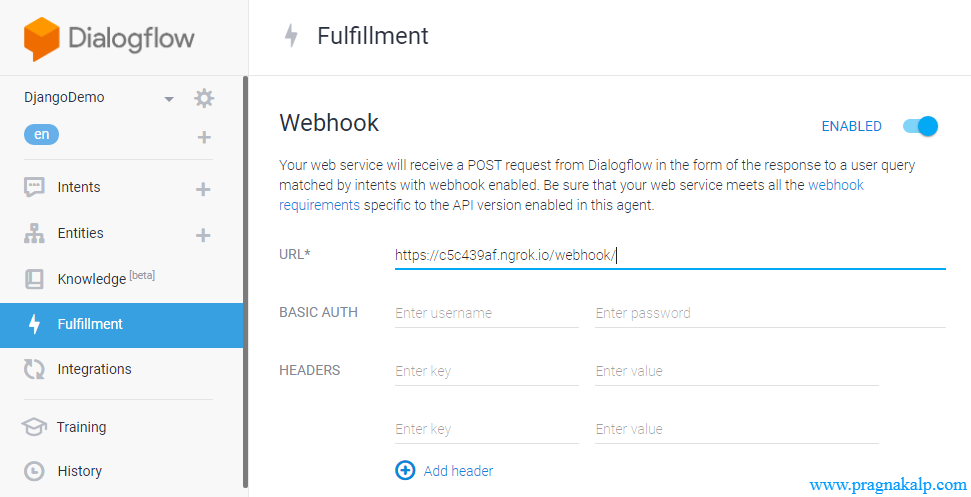This screenshot has height=497, width=971.
Task: Add a language with the plus icon
Action: pyautogui.click(x=204, y=137)
